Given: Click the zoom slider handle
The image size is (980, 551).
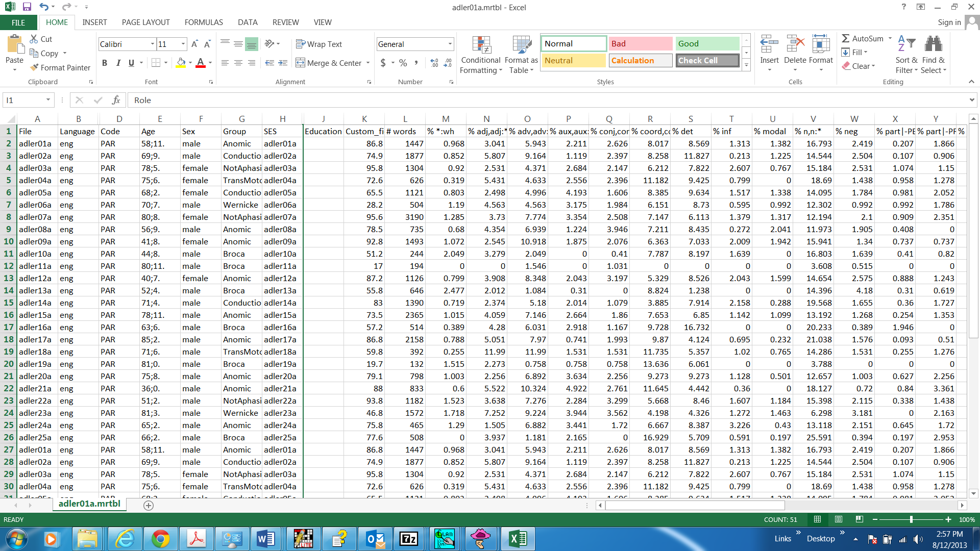Looking at the screenshot, I should point(911,519).
